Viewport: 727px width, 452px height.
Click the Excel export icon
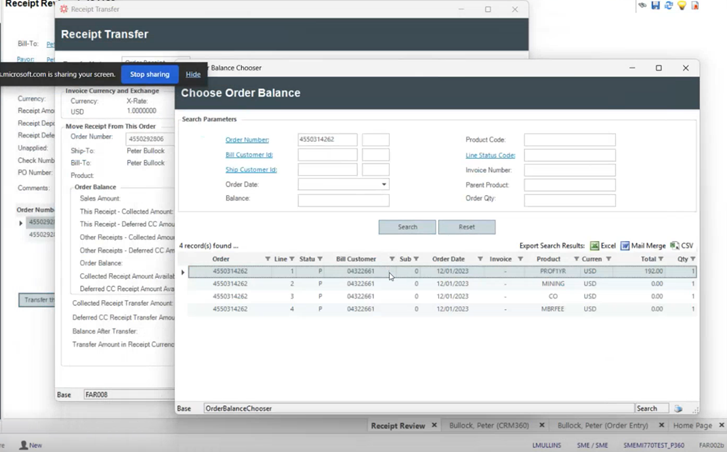(595, 245)
